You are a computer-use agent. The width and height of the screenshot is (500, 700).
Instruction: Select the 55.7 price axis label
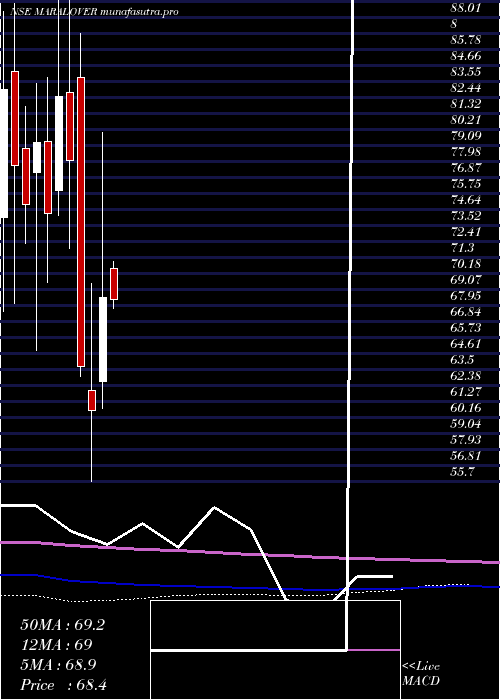click(x=463, y=471)
